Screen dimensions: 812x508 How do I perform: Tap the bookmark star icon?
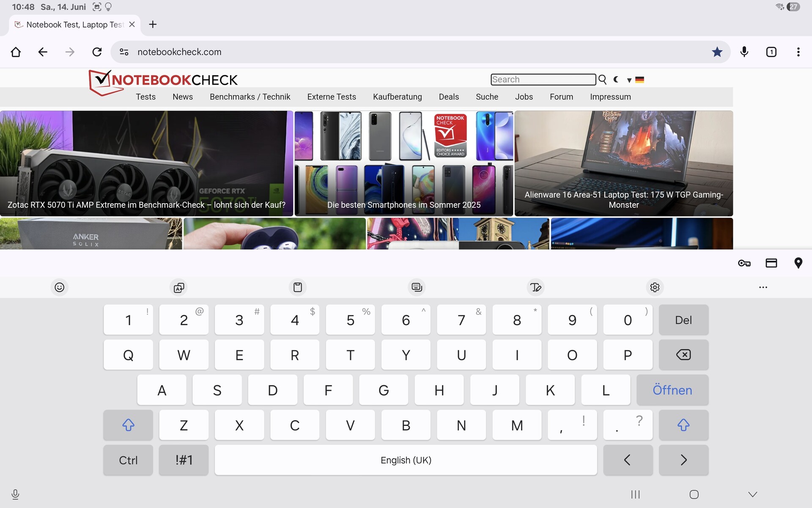[x=717, y=52]
